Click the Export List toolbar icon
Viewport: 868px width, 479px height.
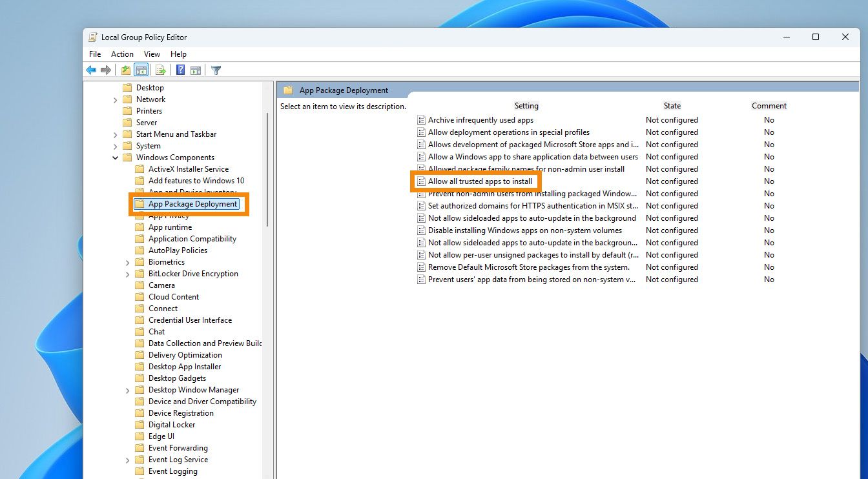pos(160,70)
